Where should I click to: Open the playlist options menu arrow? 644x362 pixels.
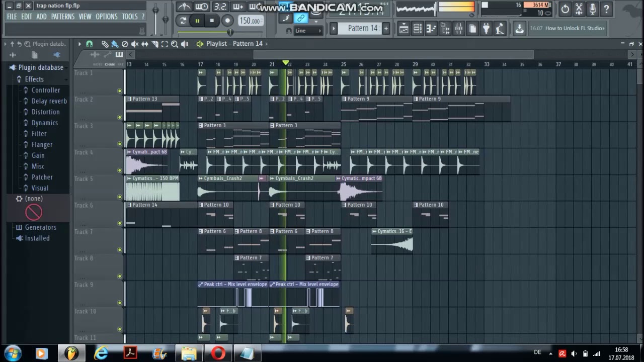coord(79,44)
